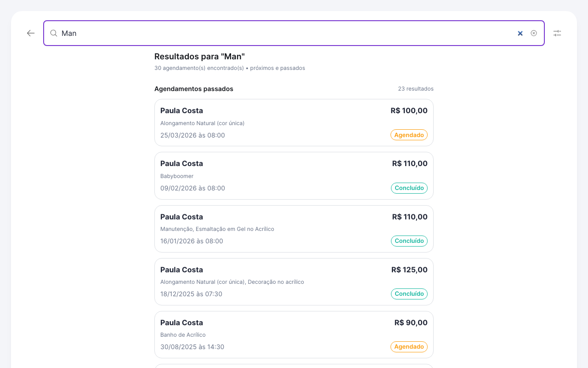The image size is (588, 368).
Task: Open Paula Costa appointment on 25/03/2026
Action: 294,123
